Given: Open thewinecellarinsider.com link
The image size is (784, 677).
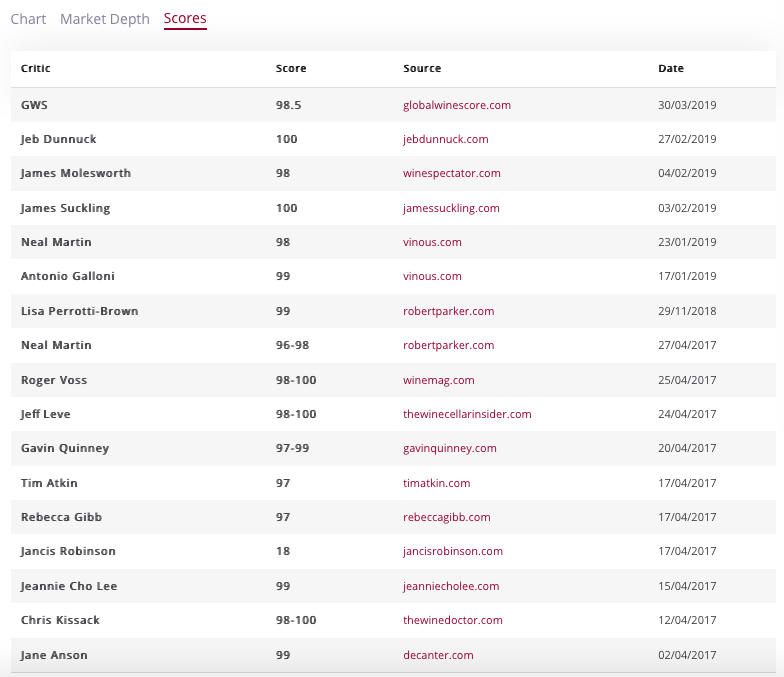Looking at the screenshot, I should pos(467,414).
